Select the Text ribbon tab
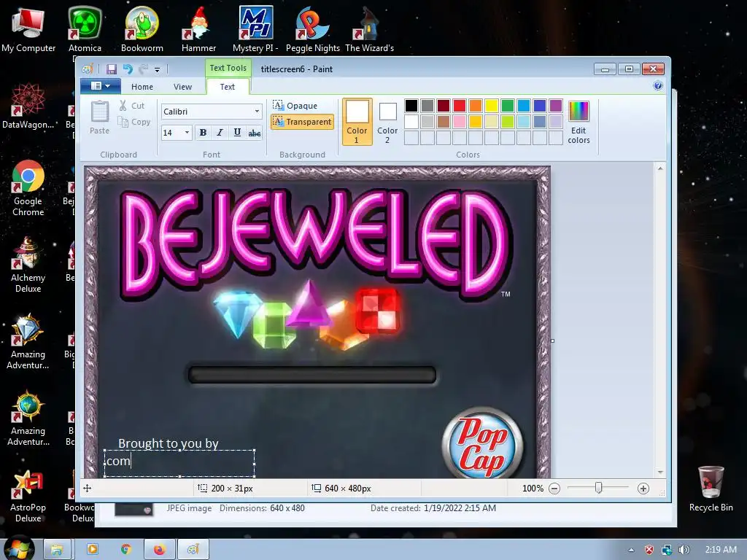The image size is (747, 560). pos(228,87)
